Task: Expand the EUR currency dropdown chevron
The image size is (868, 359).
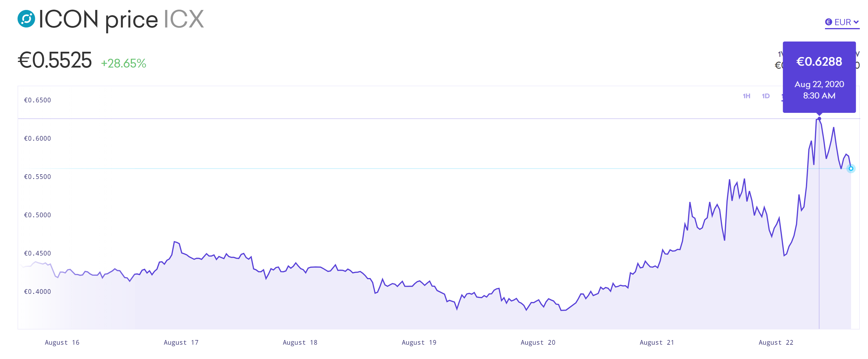Action: pos(856,22)
